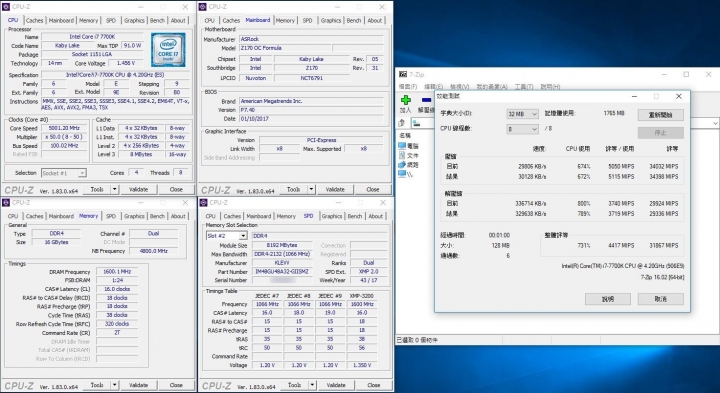The height and width of the screenshot is (393, 720).
Task: Click the DRAM Frequency 1600.1 MHz value
Action: [x=117, y=271]
